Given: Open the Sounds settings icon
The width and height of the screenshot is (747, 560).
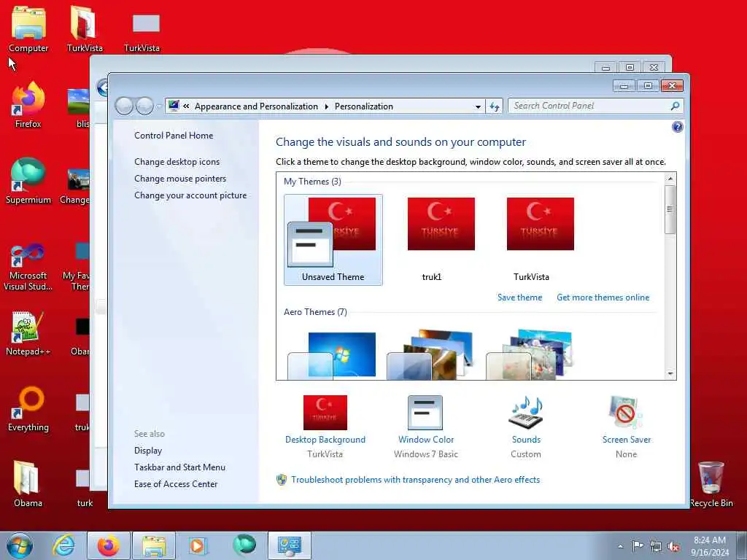Looking at the screenshot, I should pyautogui.click(x=525, y=413).
